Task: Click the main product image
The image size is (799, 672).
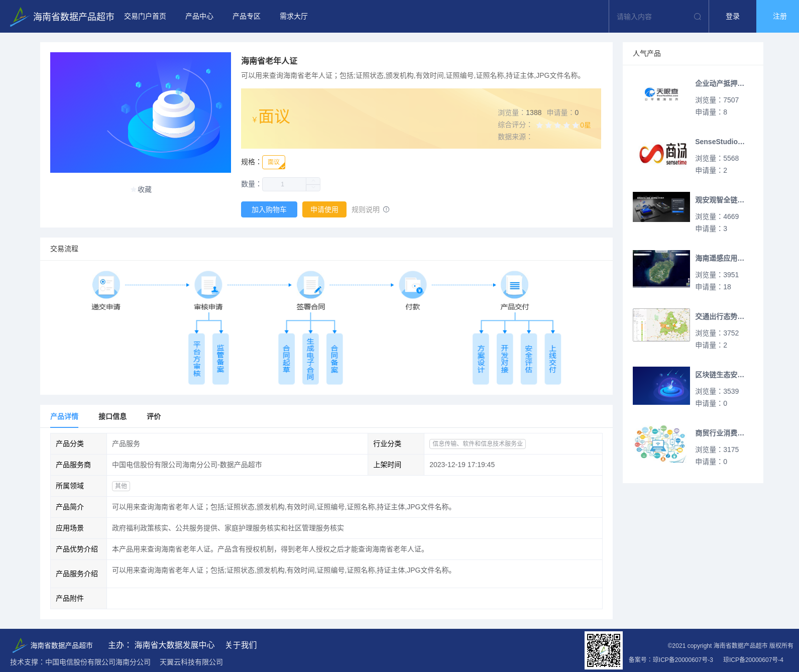Action: point(141,113)
